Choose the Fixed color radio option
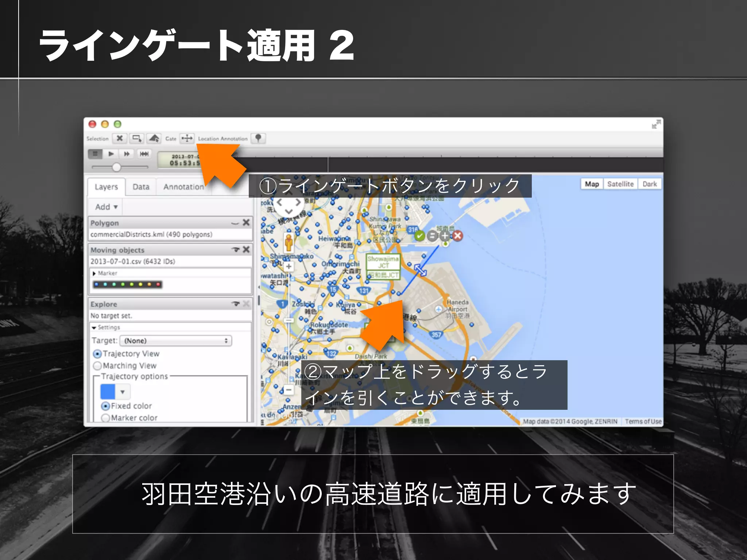 [x=105, y=406]
